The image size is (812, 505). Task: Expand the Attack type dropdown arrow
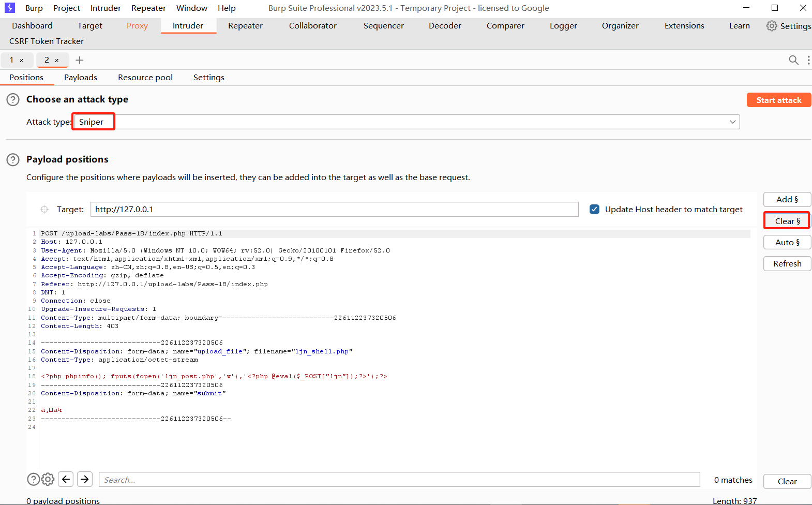732,122
